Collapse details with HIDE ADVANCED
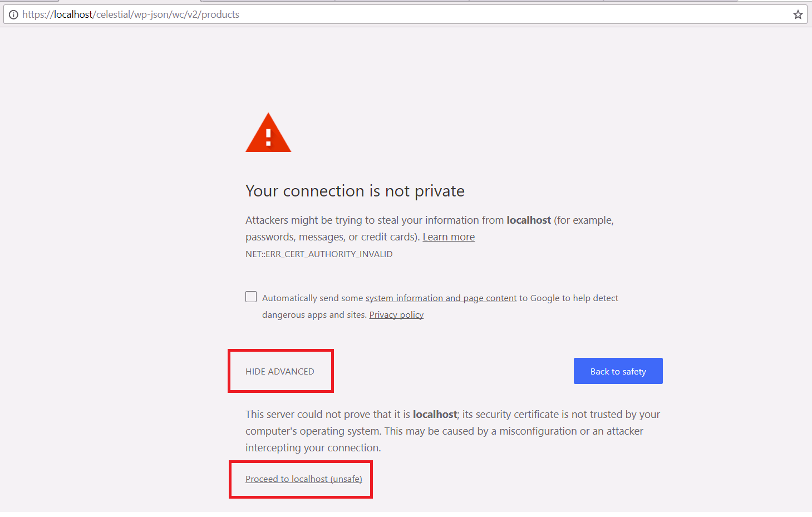812x517 pixels. tap(280, 372)
